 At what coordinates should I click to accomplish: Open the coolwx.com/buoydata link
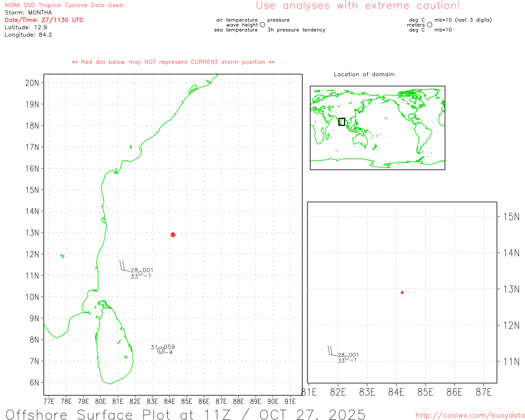[x=470, y=415]
